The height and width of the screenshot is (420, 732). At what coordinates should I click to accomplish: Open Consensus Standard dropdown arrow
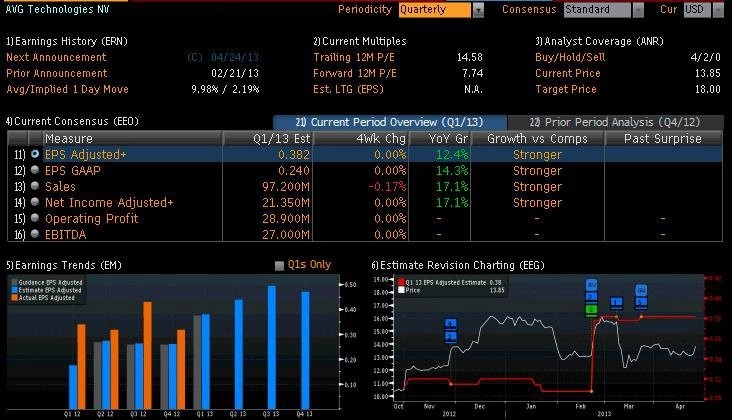(638, 10)
